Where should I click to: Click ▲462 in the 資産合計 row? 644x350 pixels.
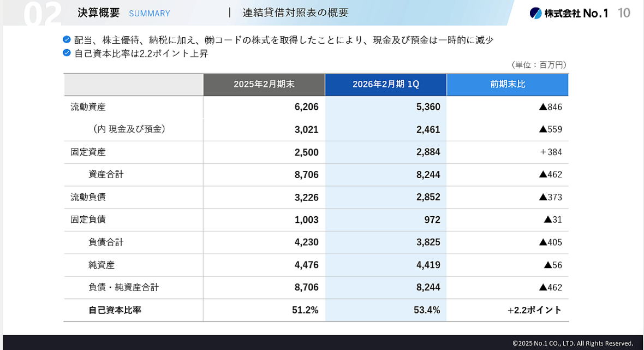pos(550,175)
